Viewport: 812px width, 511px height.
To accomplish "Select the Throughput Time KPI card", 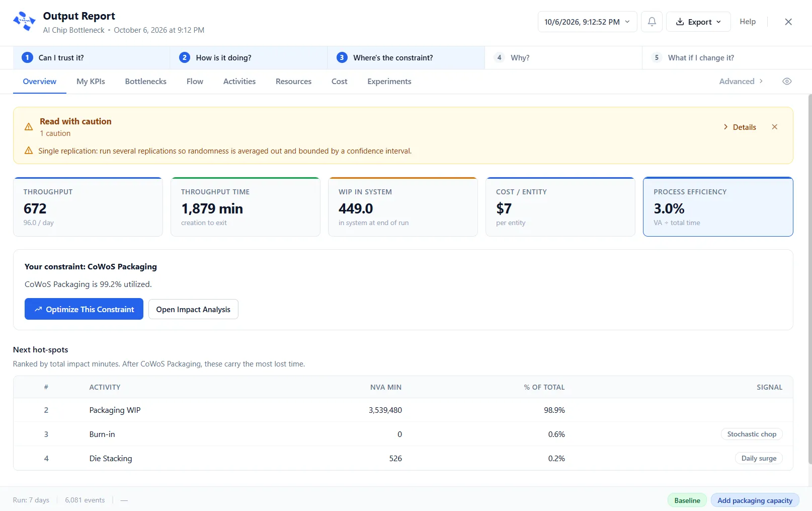I will click(246, 206).
